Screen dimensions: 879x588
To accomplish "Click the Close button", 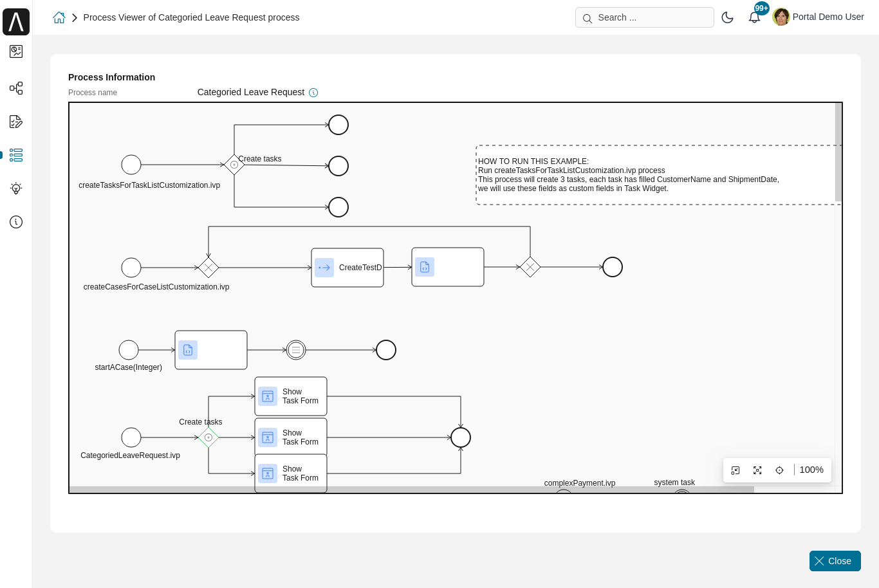I will [x=835, y=561].
